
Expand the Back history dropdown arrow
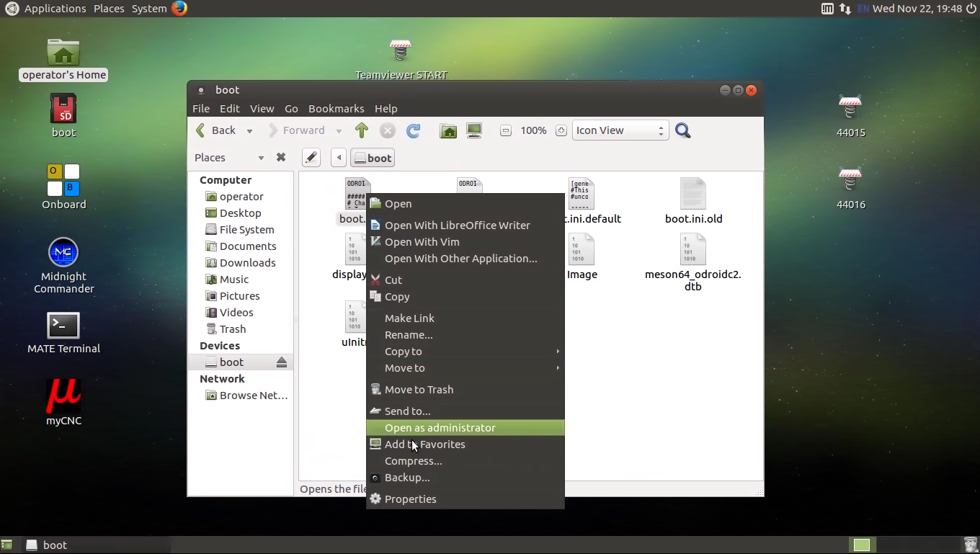249,131
